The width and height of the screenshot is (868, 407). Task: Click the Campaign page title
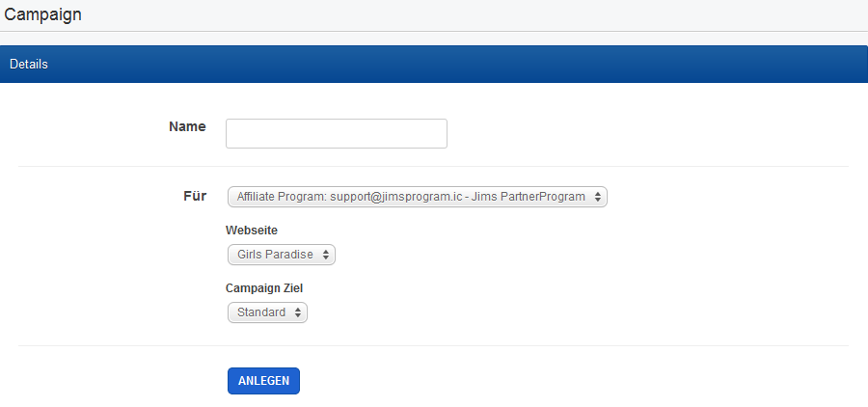pyautogui.click(x=43, y=14)
